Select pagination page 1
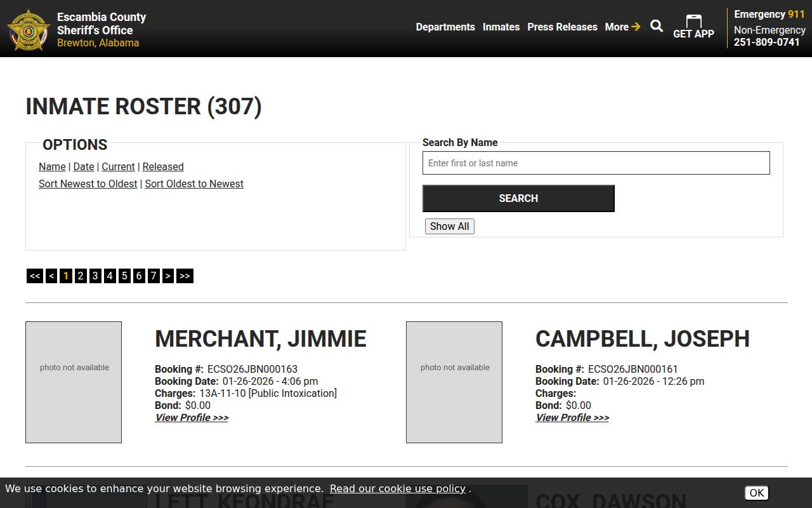Image resolution: width=812 pixels, height=508 pixels. 66,276
